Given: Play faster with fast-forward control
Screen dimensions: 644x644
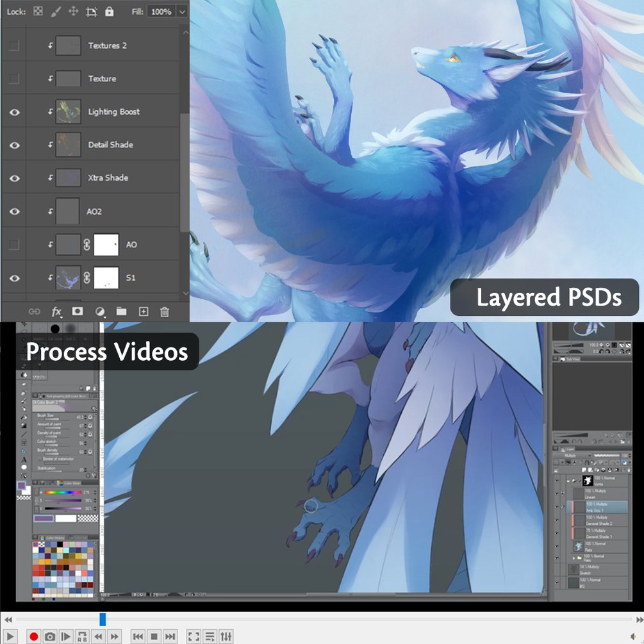Looking at the screenshot, I should 114,636.
